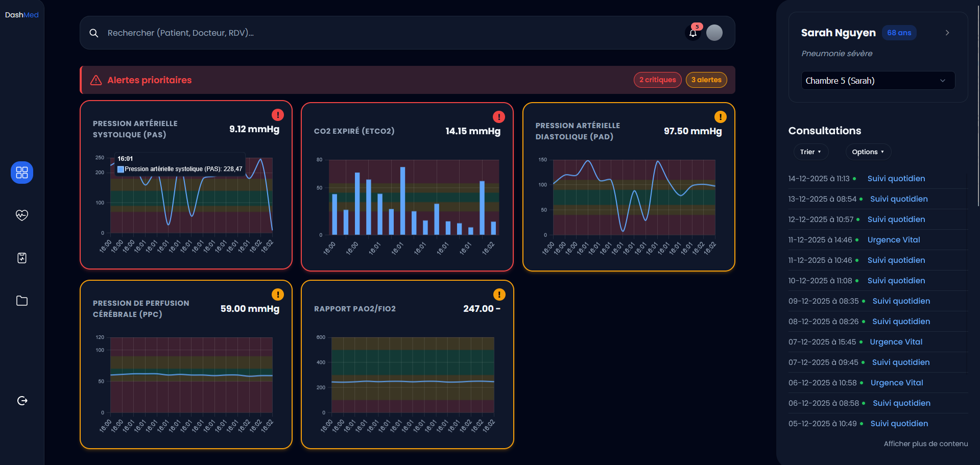Click the red alert icon on PAS card
Screen dimensions: 980x465
coord(277,115)
